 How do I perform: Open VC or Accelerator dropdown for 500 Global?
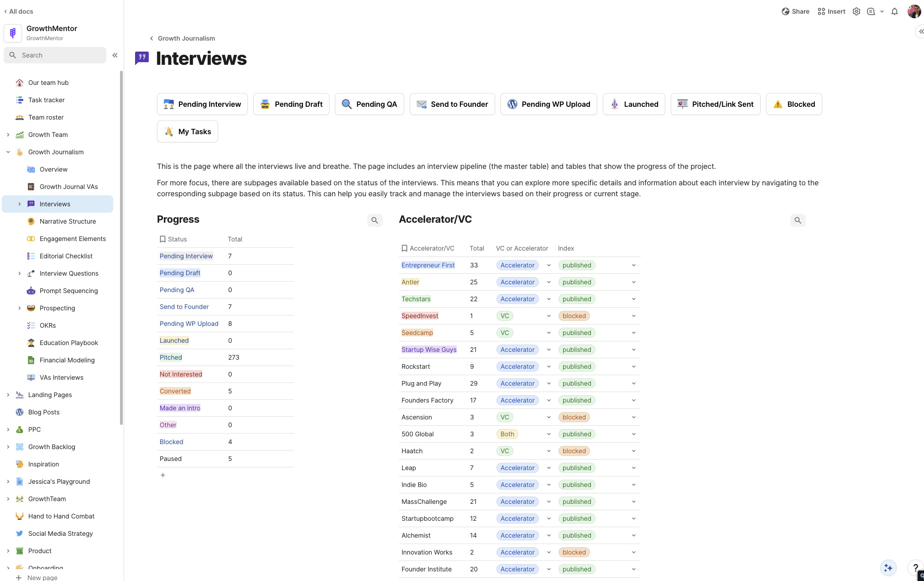(549, 434)
